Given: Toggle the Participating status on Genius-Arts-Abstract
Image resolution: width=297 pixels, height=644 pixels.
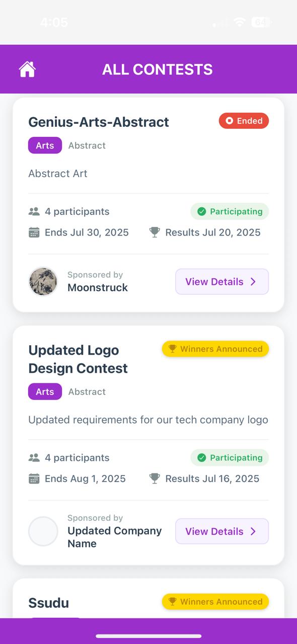Looking at the screenshot, I should (x=230, y=211).
